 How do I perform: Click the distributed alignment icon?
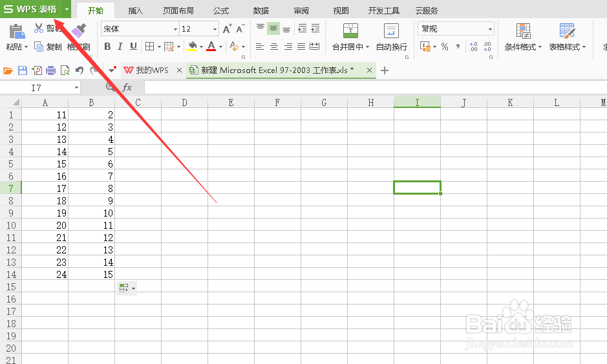pyautogui.click(x=315, y=47)
